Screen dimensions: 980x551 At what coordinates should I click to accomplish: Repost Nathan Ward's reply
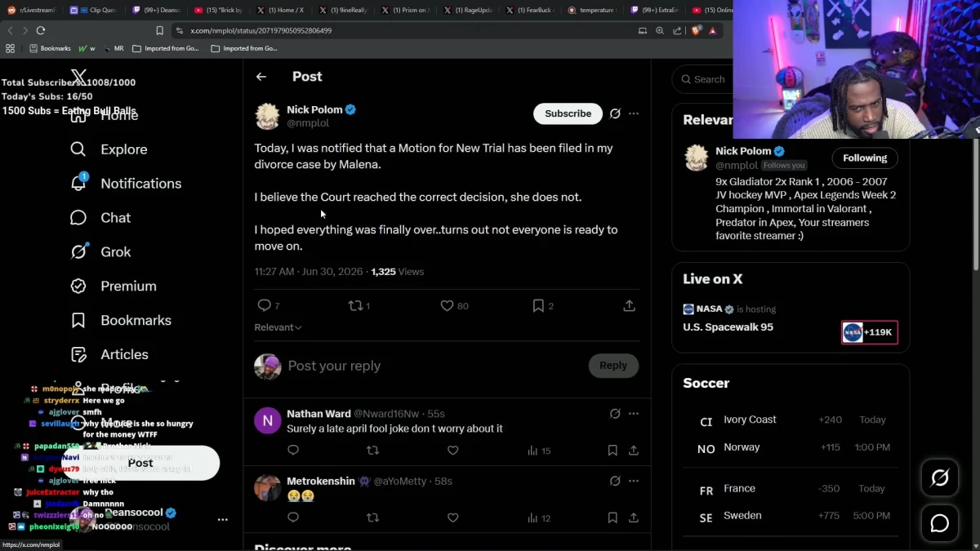tap(373, 451)
